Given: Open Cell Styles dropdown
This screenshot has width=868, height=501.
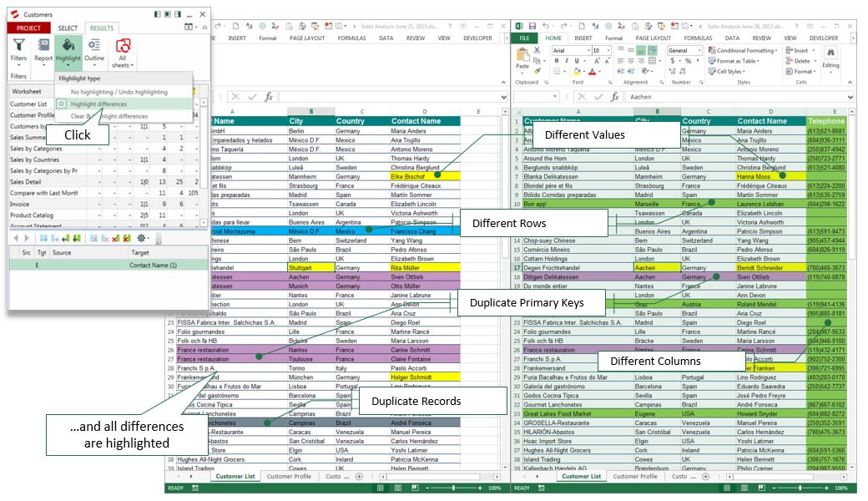Looking at the screenshot, I should 727,72.
